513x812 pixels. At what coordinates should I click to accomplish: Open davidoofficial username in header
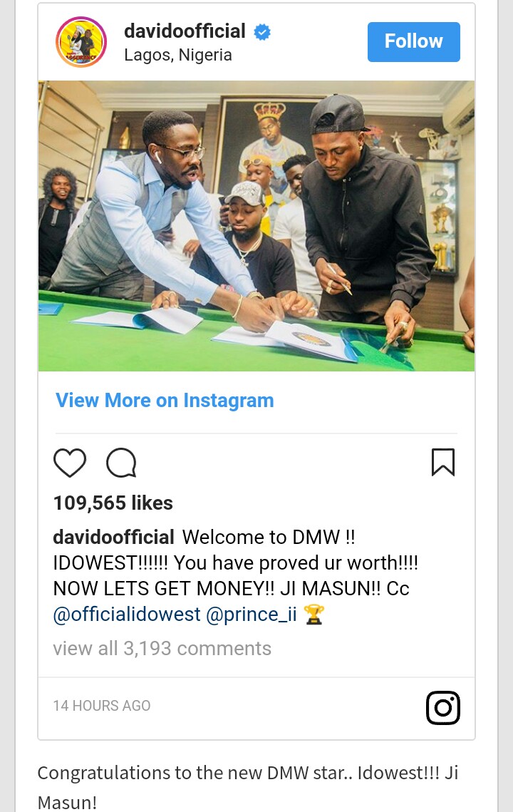(x=185, y=31)
